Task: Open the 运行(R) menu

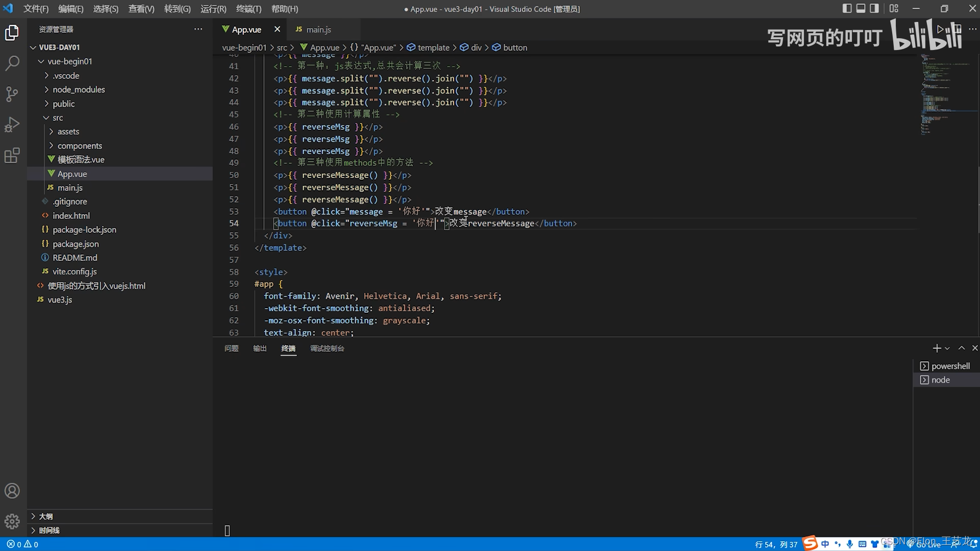Action: (x=213, y=9)
